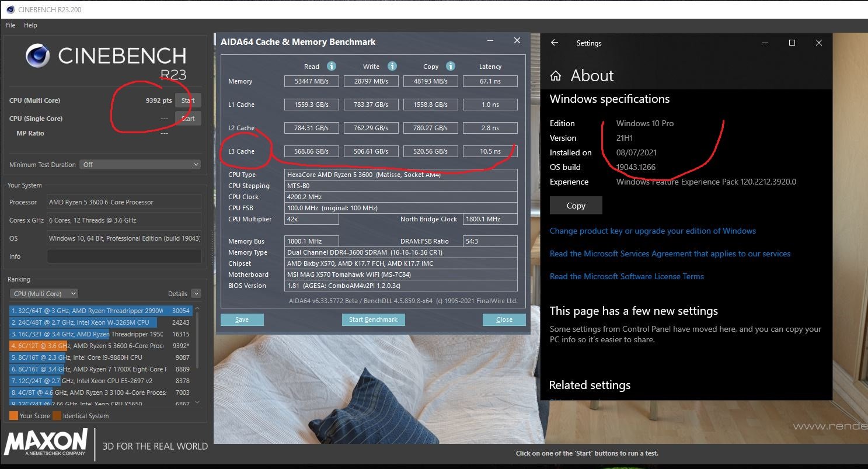Click Start Benchmark in AIDA64
This screenshot has height=469, width=868.
[x=373, y=319]
